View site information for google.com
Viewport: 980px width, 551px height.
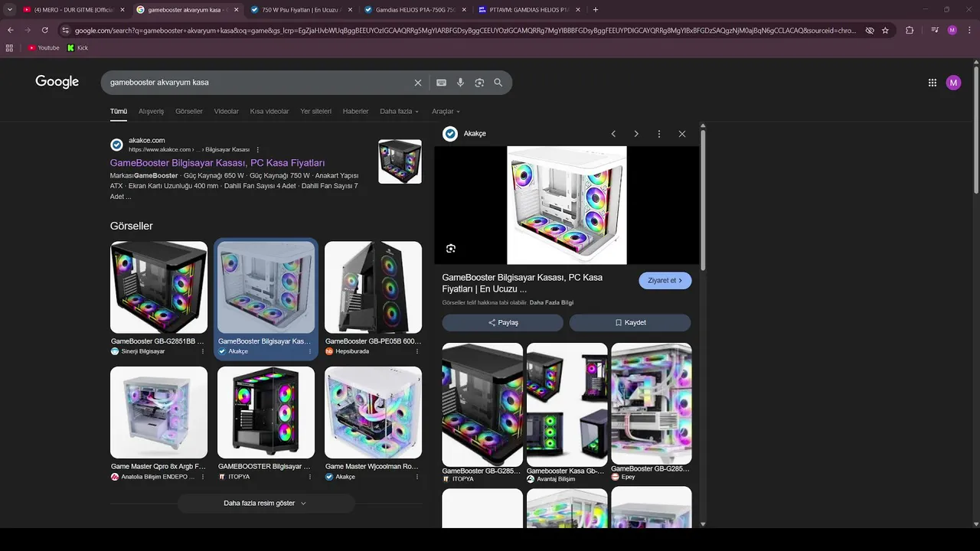(x=66, y=30)
